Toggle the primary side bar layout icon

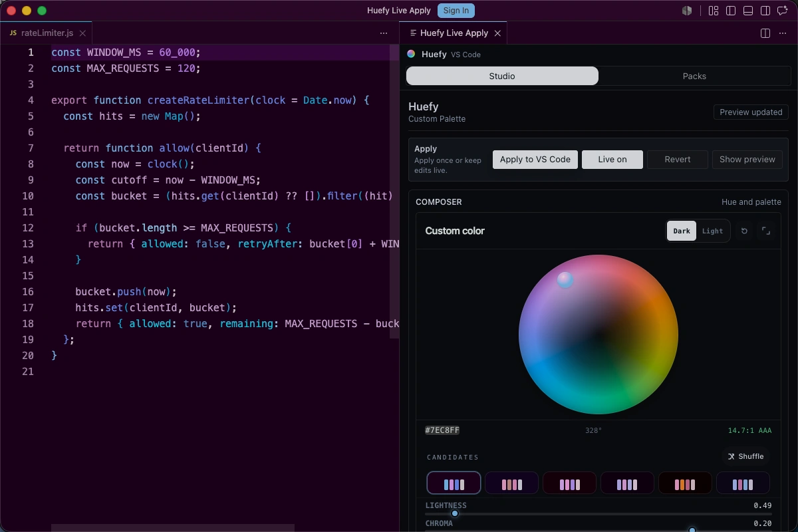731,11
